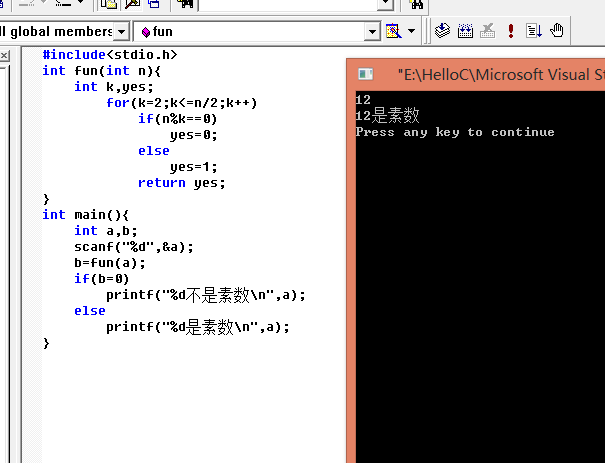Click the 'int fun(int n){' line
This screenshot has height=463, width=605.
102,71
